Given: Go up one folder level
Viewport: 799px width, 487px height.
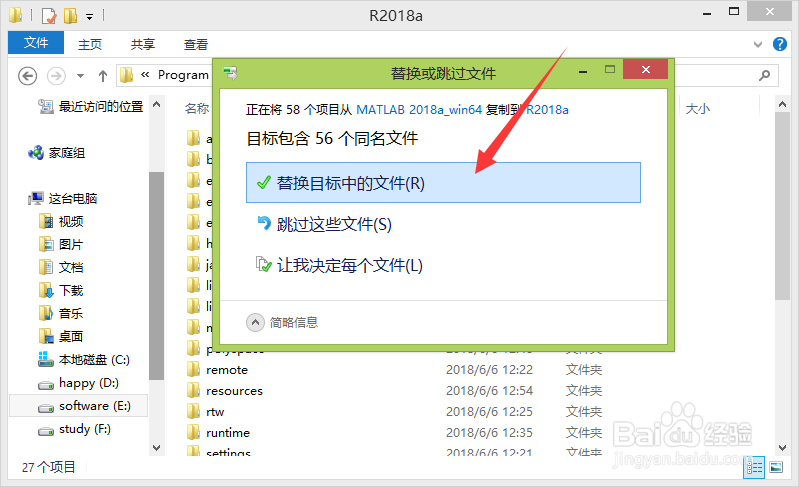Looking at the screenshot, I should tap(103, 76).
